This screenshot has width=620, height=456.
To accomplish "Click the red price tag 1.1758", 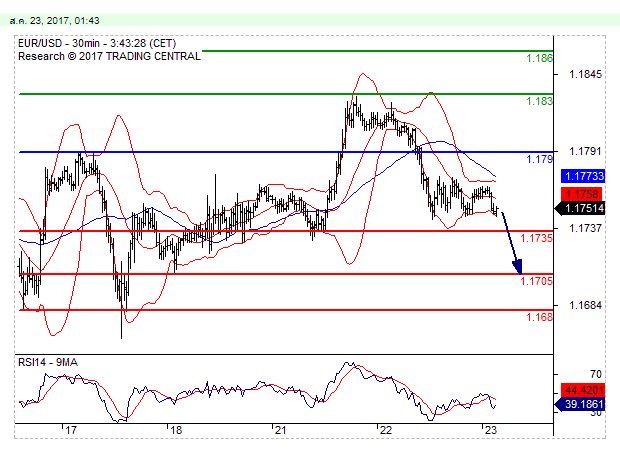I will pos(582,194).
